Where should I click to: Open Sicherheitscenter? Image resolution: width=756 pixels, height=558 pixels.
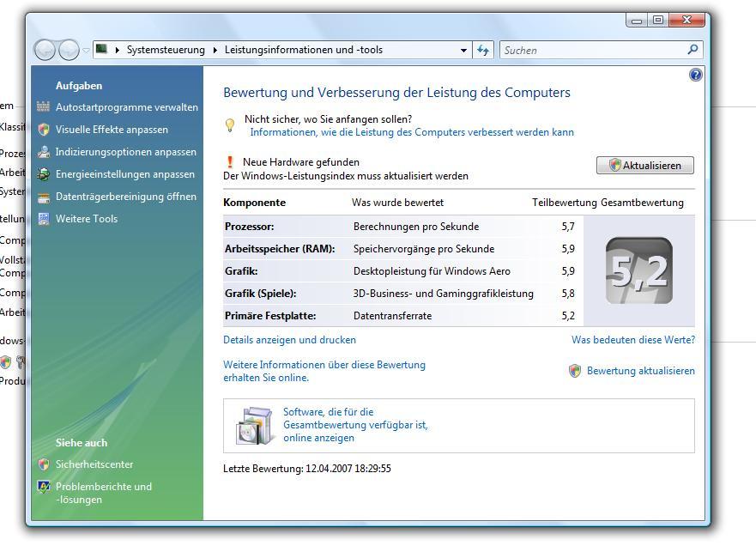[x=94, y=464]
